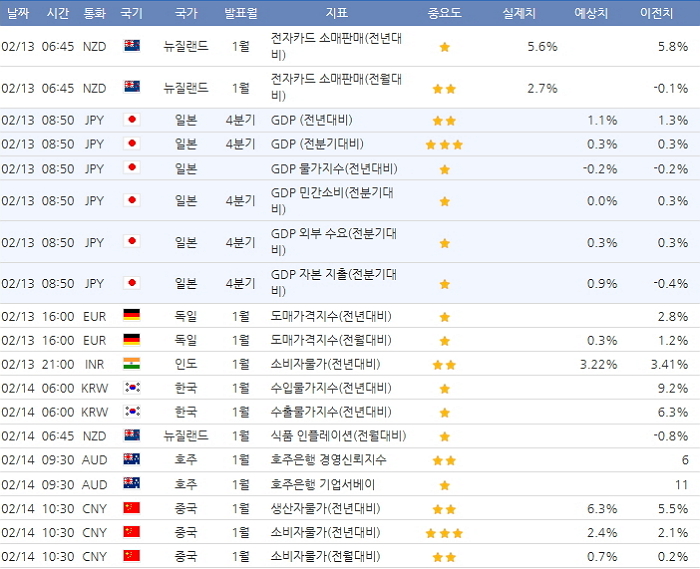Click the 6.3% forecast for 생산자물가

coord(602,509)
